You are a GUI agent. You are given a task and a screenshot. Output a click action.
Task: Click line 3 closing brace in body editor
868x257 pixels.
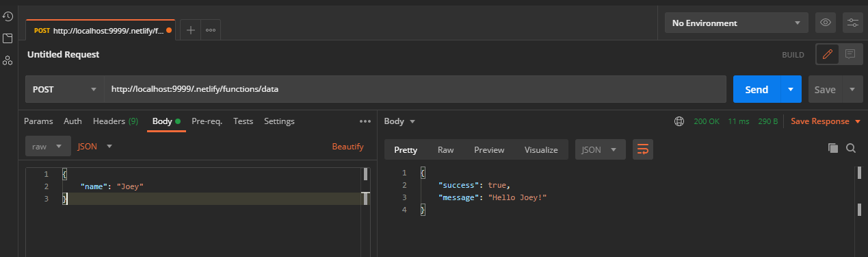(65, 199)
